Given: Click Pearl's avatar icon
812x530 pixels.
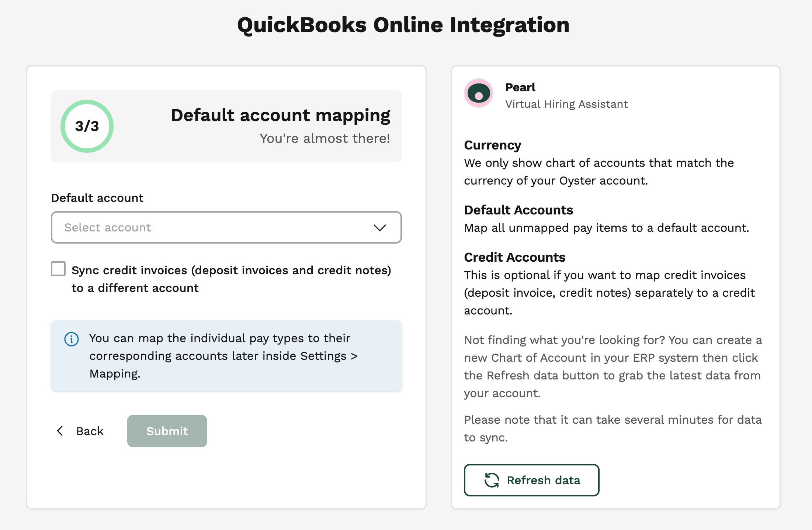Looking at the screenshot, I should 479,93.
